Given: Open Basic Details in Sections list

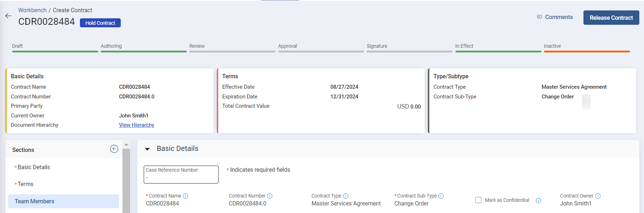Looking at the screenshot, I should 34,167.
